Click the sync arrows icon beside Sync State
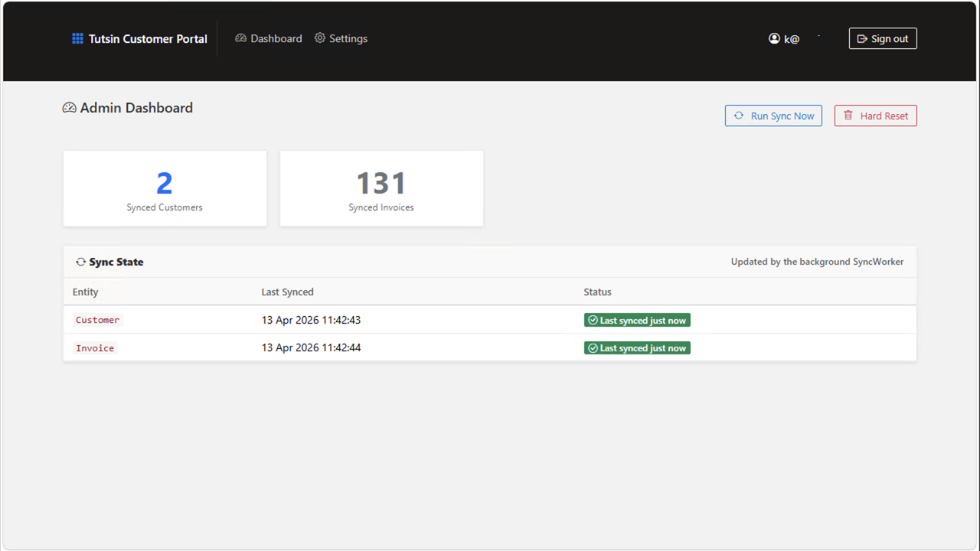Viewport: 980px width, 551px height. click(80, 261)
